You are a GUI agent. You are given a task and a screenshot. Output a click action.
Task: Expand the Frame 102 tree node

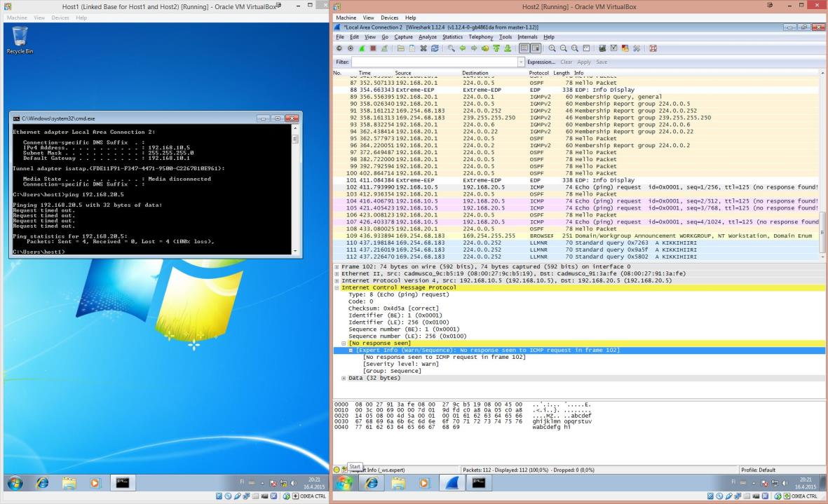point(337,267)
